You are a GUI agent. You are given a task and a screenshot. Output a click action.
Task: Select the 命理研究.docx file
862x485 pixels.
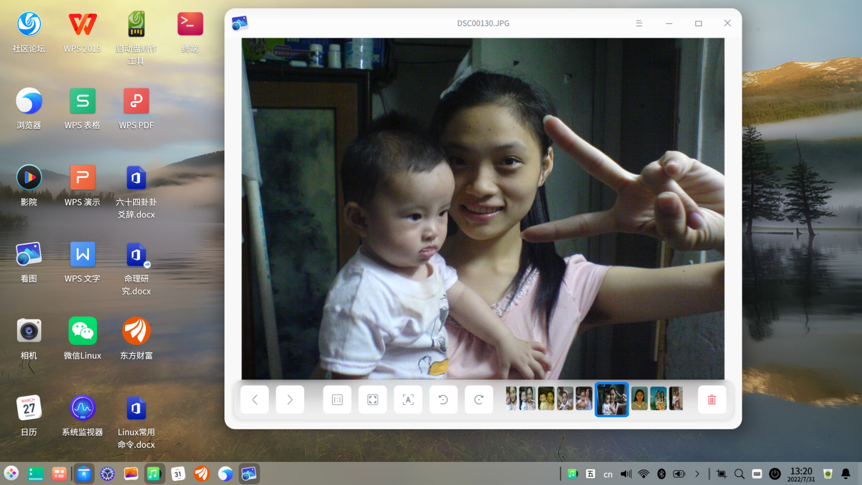click(136, 268)
